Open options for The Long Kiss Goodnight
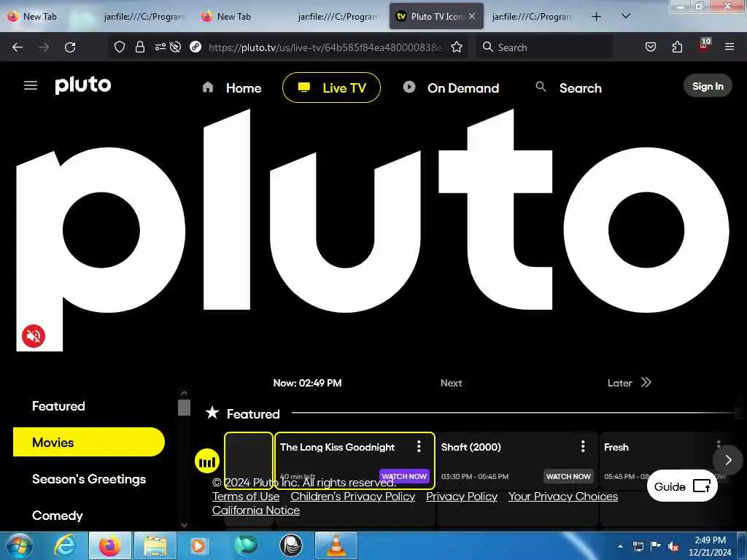Screen dimensions: 747x560 point(419,446)
